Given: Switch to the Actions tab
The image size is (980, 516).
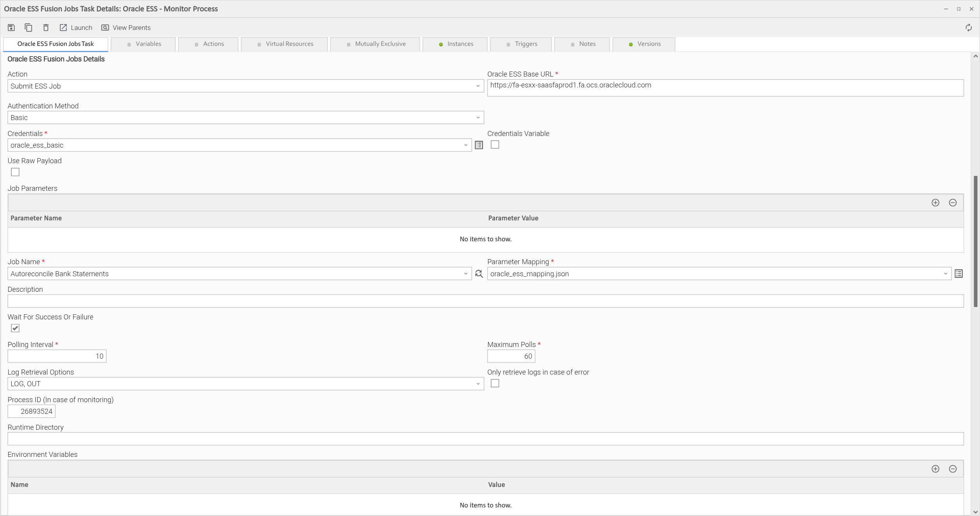Looking at the screenshot, I should (x=208, y=44).
